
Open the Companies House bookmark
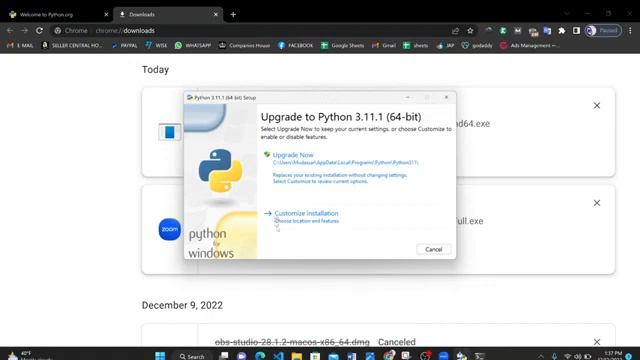tap(244, 45)
